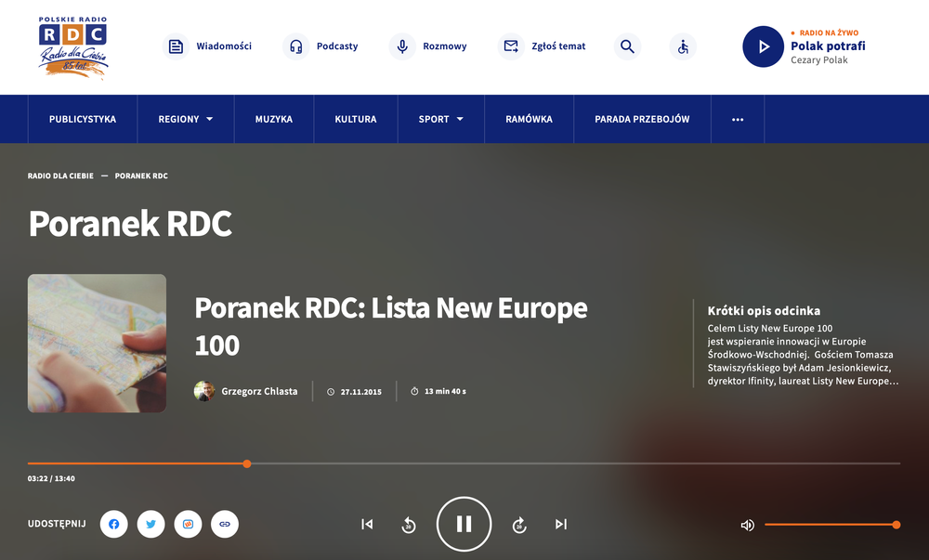Viewport: 929px width, 560px height.
Task: Mute audio with speaker icon
Action: [x=748, y=525]
